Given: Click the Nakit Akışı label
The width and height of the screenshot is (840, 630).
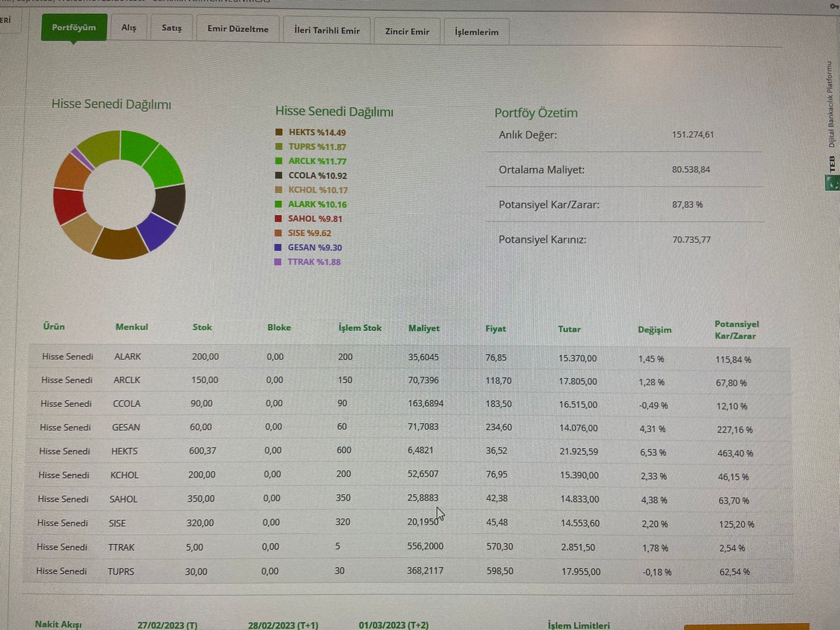Looking at the screenshot, I should pyautogui.click(x=58, y=624).
